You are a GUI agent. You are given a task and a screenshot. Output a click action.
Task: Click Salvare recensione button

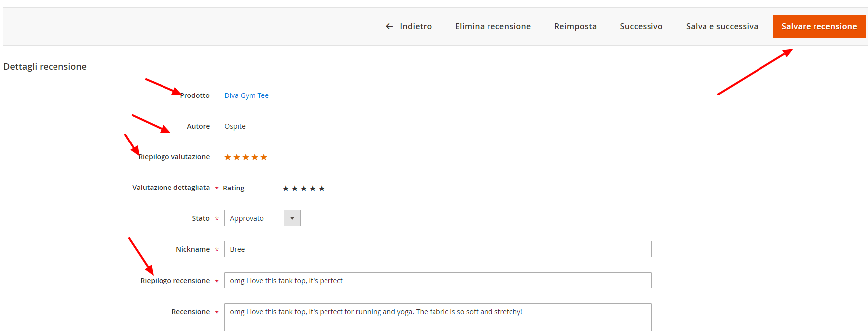click(819, 26)
